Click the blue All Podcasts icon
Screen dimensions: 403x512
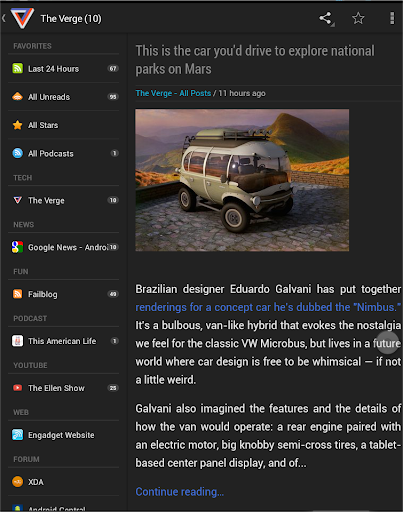click(17, 153)
